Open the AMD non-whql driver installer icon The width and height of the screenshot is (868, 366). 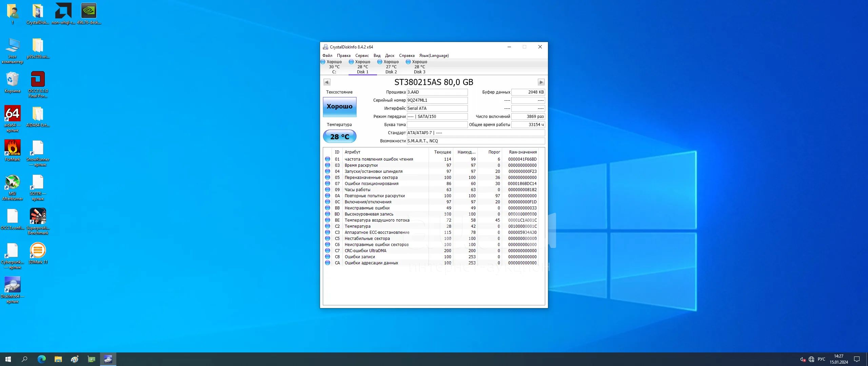tap(63, 14)
